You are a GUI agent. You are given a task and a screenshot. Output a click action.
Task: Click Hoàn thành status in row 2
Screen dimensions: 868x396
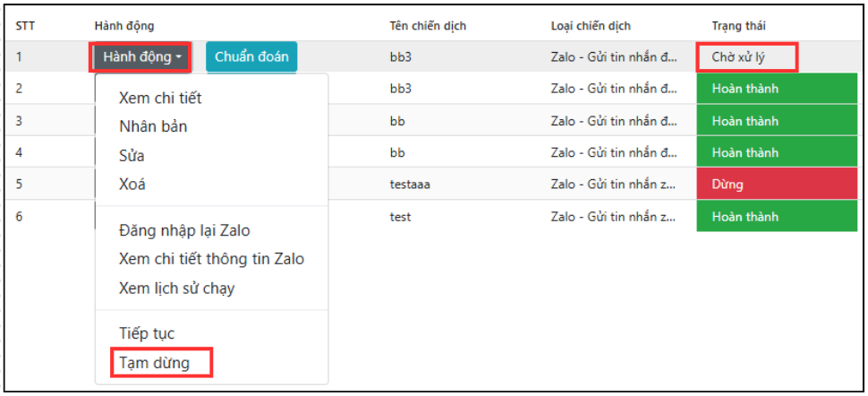point(776,89)
